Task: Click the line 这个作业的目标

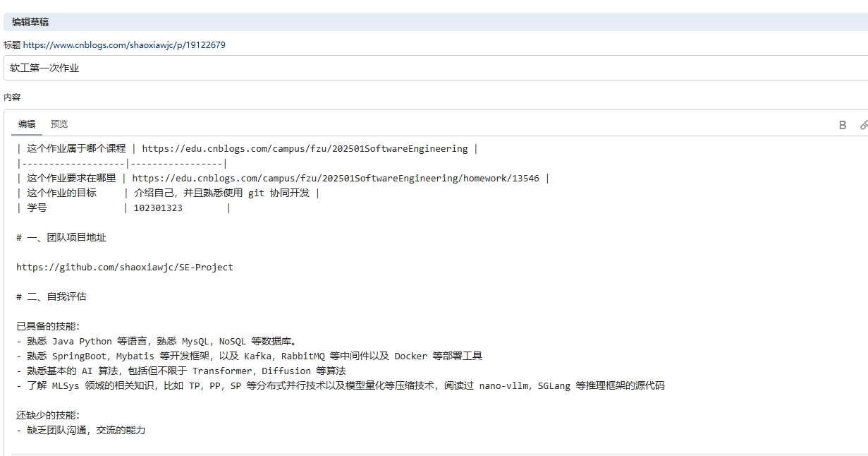Action: 168,193
